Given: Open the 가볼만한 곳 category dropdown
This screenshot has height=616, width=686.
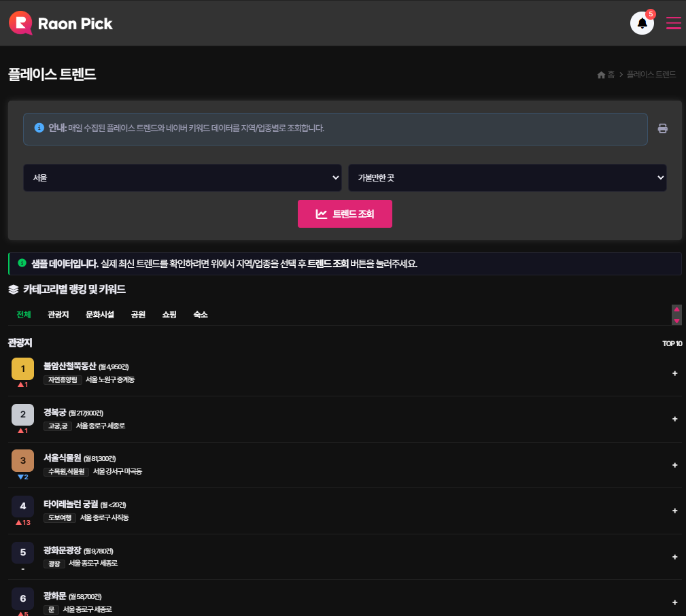Looking at the screenshot, I should tap(507, 177).
